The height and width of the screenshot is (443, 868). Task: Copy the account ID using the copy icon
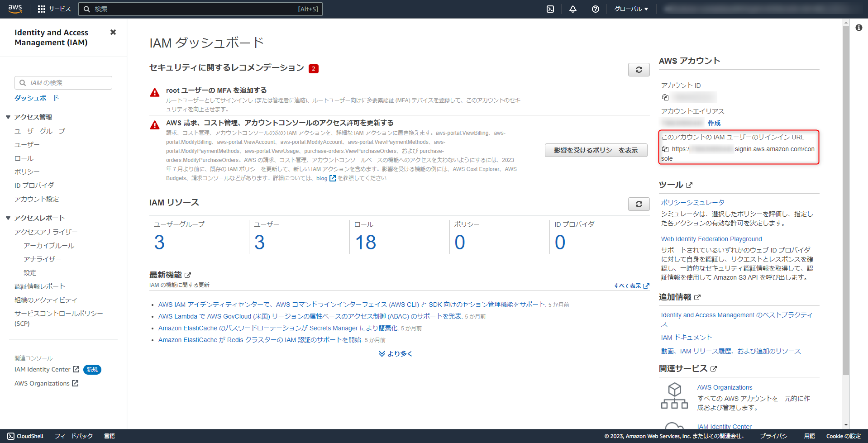[665, 97]
